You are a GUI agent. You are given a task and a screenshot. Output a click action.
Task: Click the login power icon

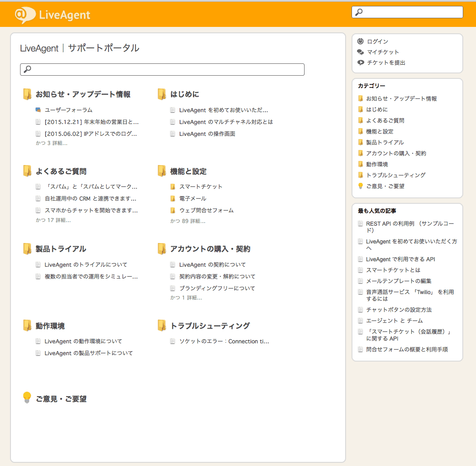click(360, 41)
